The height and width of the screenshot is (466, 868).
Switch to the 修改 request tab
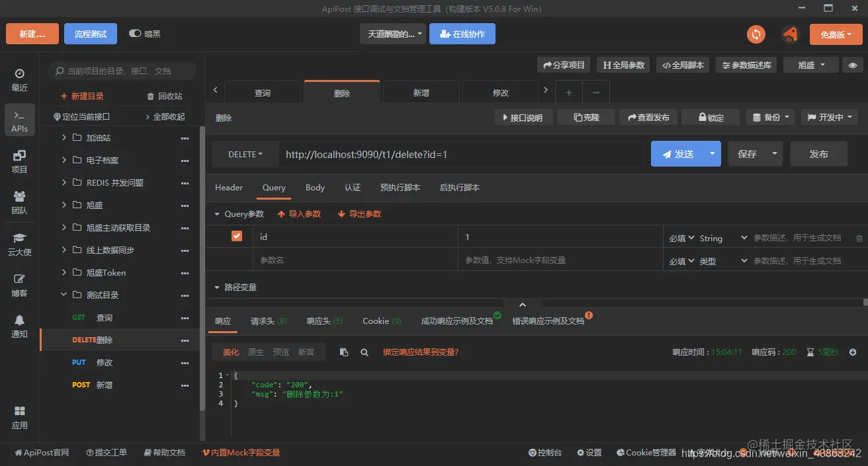click(501, 93)
